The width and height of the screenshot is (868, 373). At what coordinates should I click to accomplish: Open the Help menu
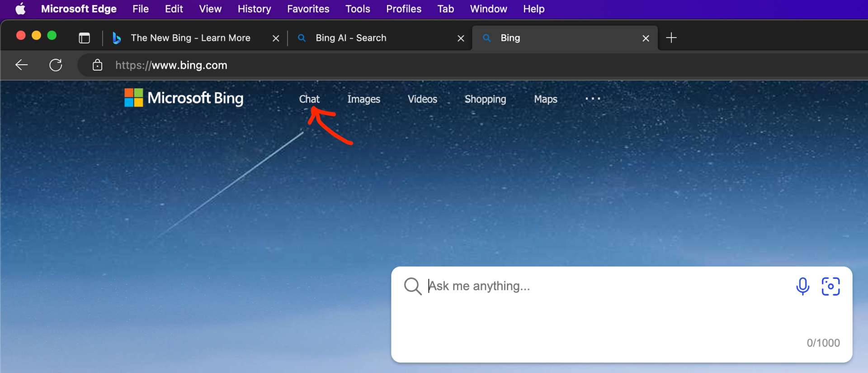pyautogui.click(x=534, y=9)
